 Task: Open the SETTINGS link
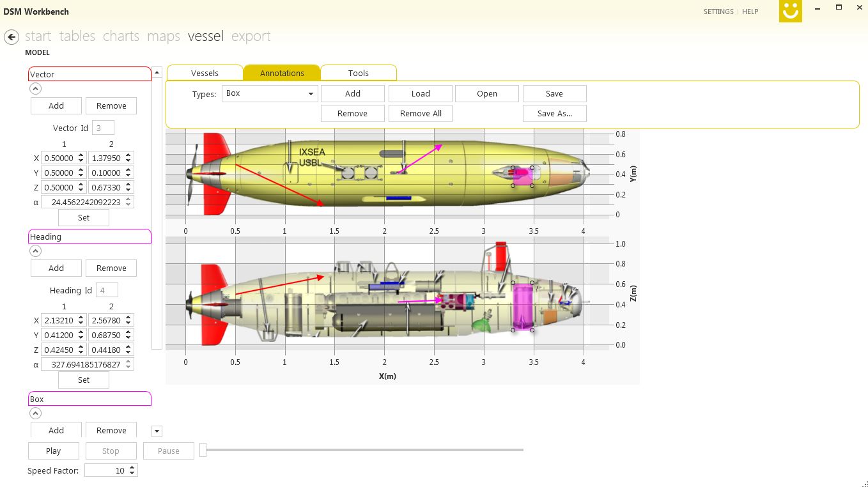(718, 12)
